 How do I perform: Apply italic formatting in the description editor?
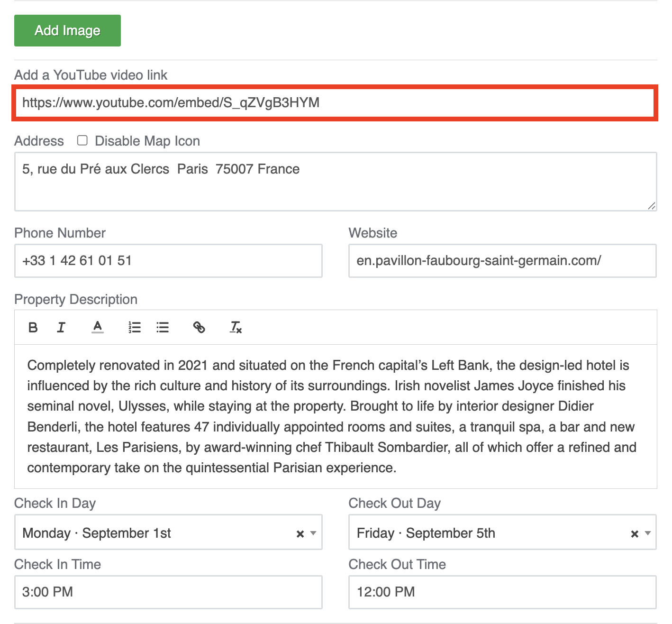[61, 327]
